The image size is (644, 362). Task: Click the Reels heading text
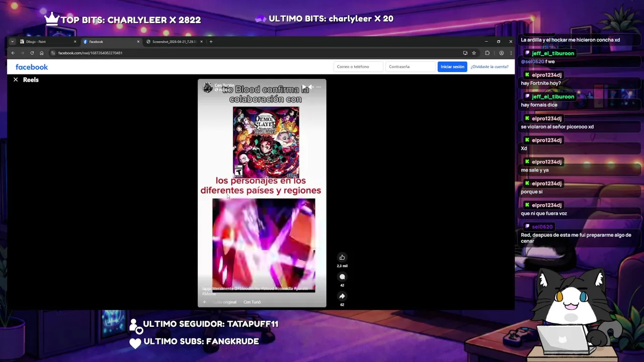coord(31,79)
